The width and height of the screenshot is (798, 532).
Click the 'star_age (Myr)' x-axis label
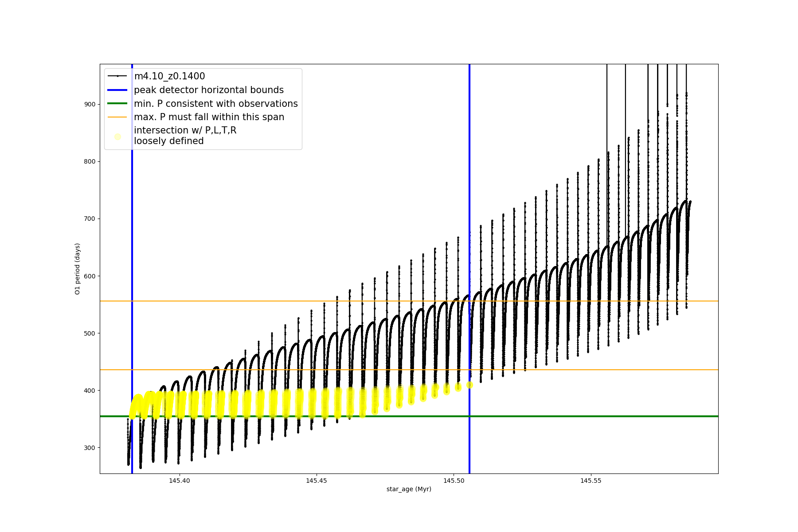(x=409, y=489)
